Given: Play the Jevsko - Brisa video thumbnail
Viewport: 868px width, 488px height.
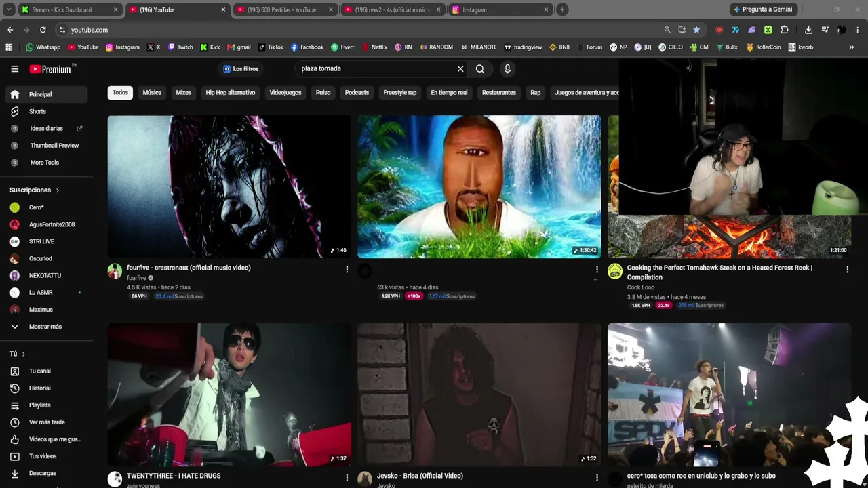Looking at the screenshot, I should [x=479, y=394].
